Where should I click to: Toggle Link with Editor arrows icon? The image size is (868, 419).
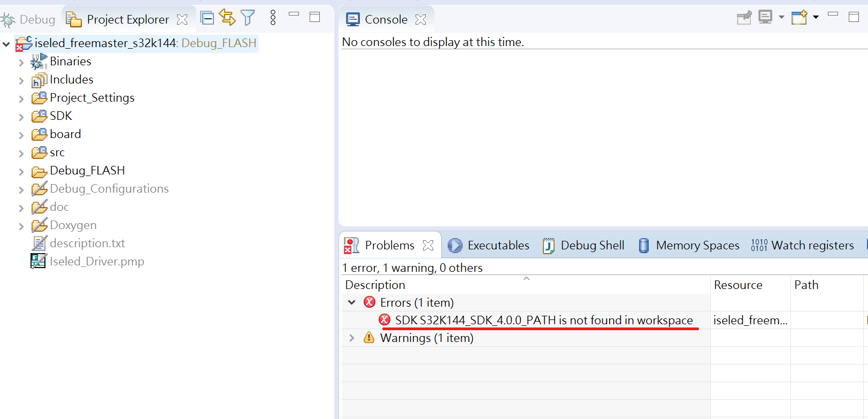pos(227,18)
